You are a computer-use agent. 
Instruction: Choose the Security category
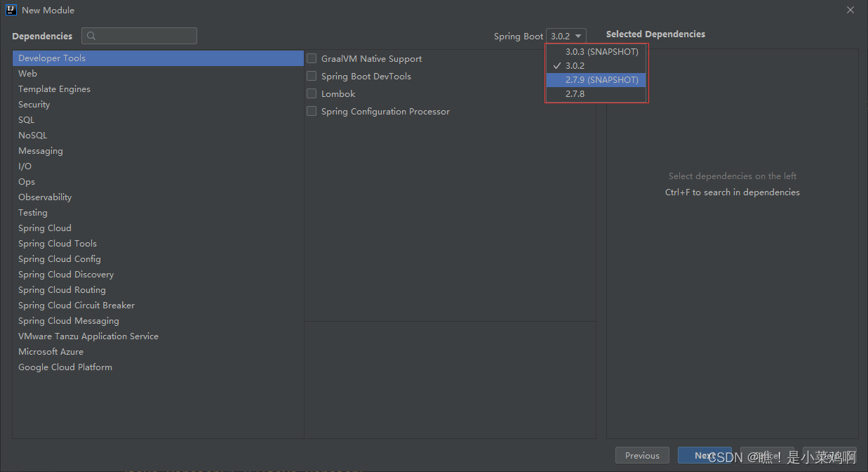pyautogui.click(x=158, y=105)
